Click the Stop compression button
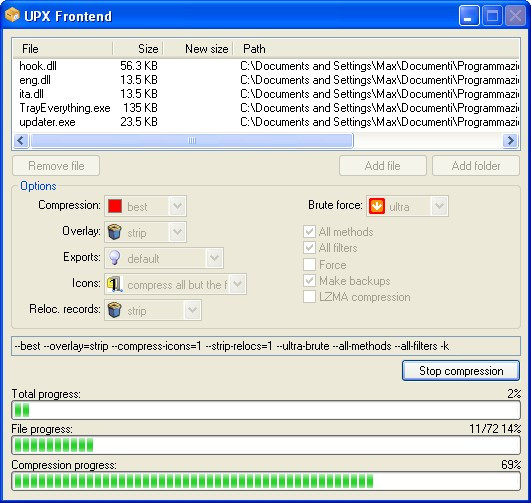The width and height of the screenshot is (531, 503). pyautogui.click(x=461, y=371)
